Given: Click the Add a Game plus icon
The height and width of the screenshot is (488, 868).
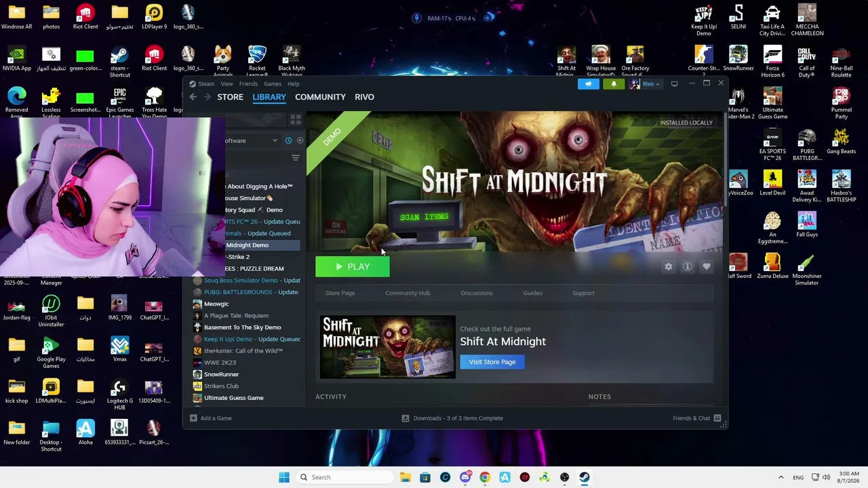Looking at the screenshot, I should (193, 418).
